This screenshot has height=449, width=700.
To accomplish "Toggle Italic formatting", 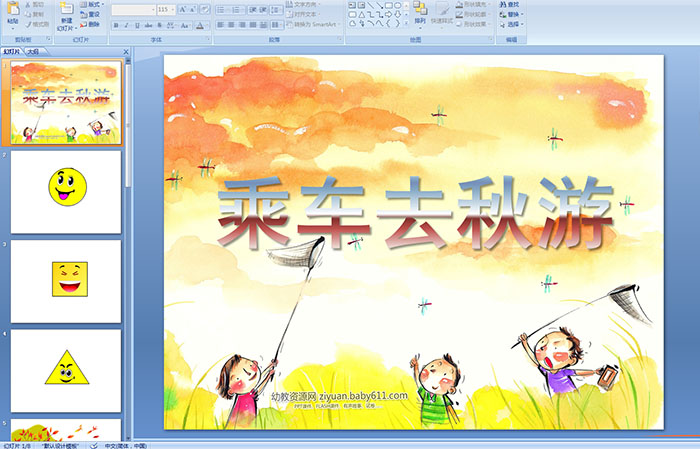I will 126,25.
